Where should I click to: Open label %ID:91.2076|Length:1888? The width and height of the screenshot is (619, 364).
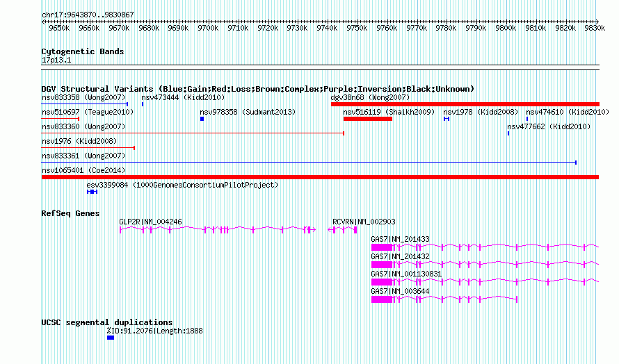tap(154, 331)
